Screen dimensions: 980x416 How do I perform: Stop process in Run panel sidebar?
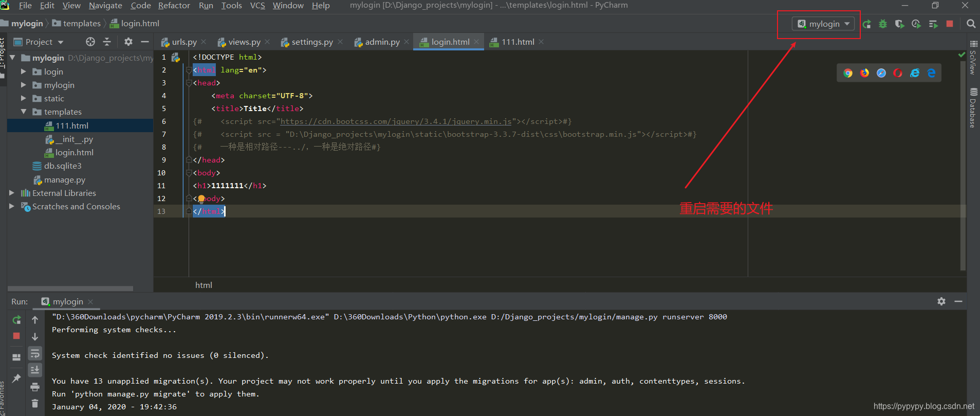tap(16, 336)
